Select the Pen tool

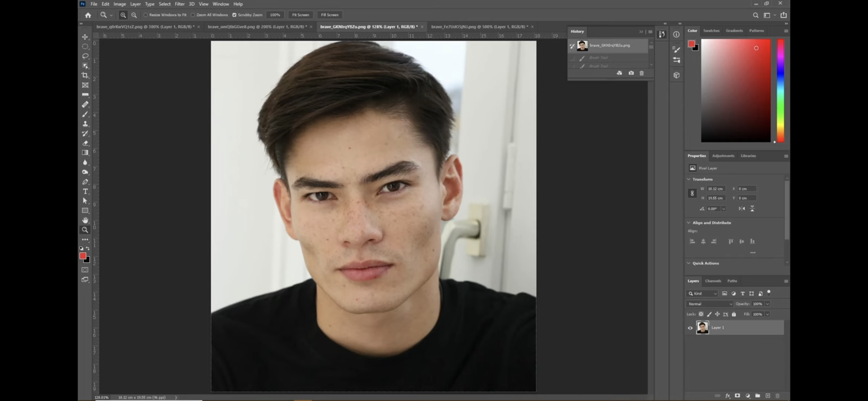(85, 182)
